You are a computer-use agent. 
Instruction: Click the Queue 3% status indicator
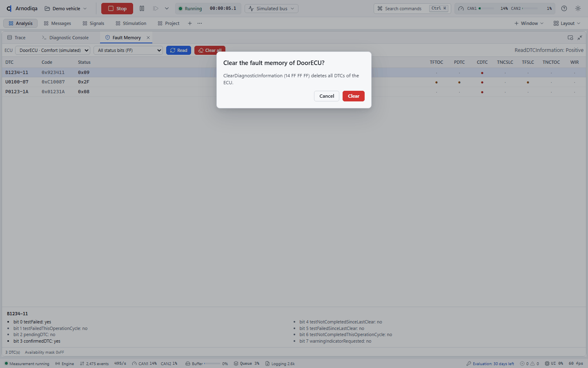coord(247,364)
